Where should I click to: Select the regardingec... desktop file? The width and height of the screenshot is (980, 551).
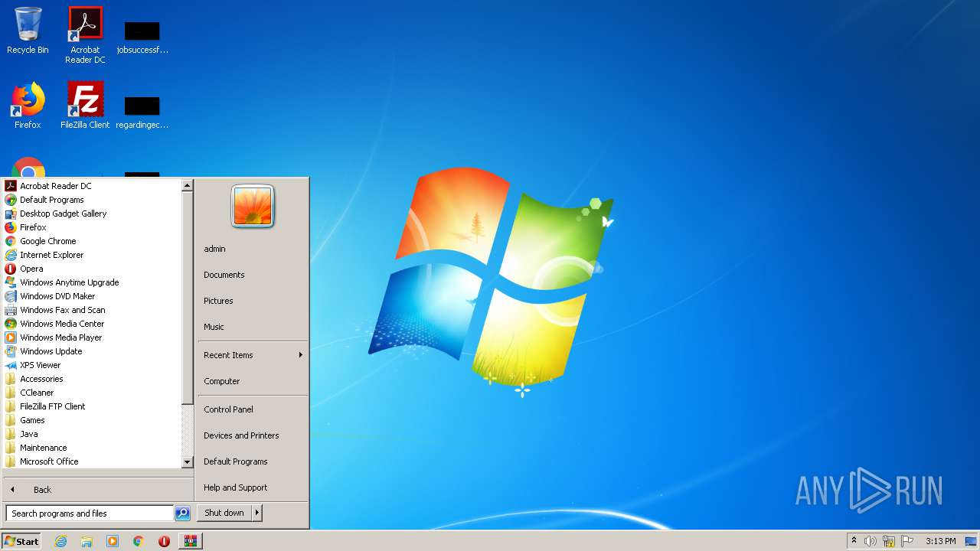click(x=142, y=112)
